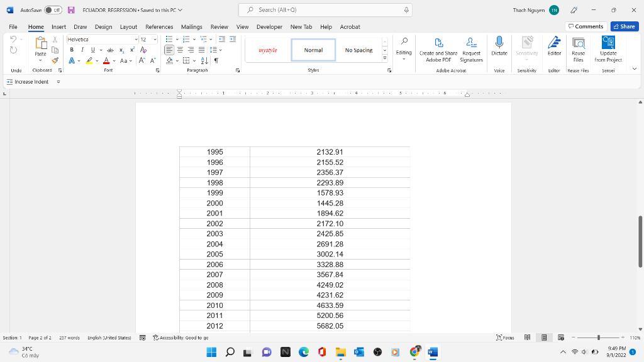
Task: Clear all formatting icon
Action: coord(143,50)
